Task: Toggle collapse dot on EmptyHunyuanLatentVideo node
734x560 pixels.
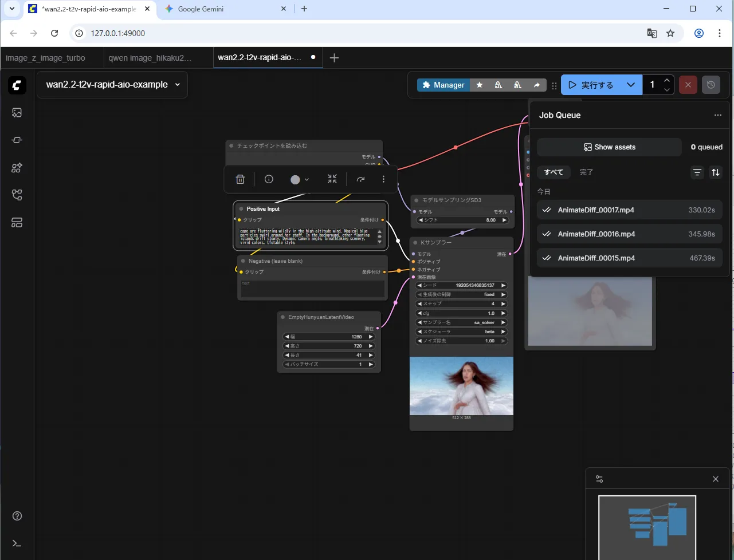Action: point(283,317)
